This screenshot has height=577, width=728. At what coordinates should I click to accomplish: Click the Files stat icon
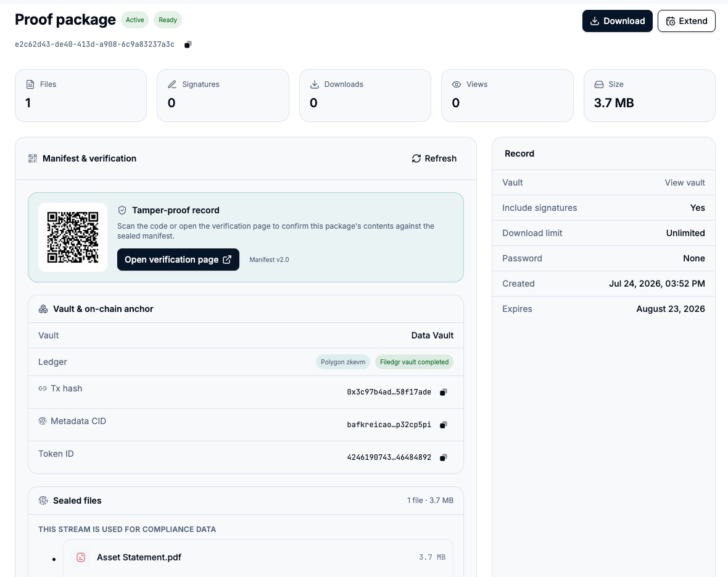[x=30, y=84]
